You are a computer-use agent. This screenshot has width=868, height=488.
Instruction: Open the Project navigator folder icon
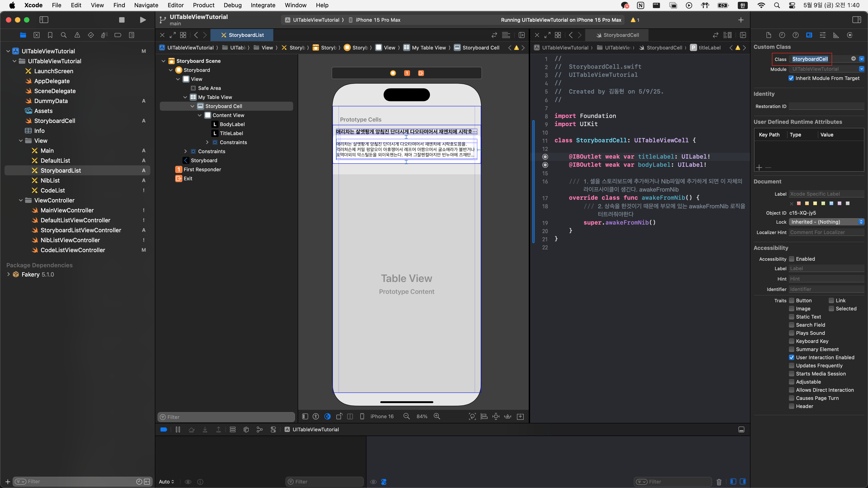coord(23,35)
